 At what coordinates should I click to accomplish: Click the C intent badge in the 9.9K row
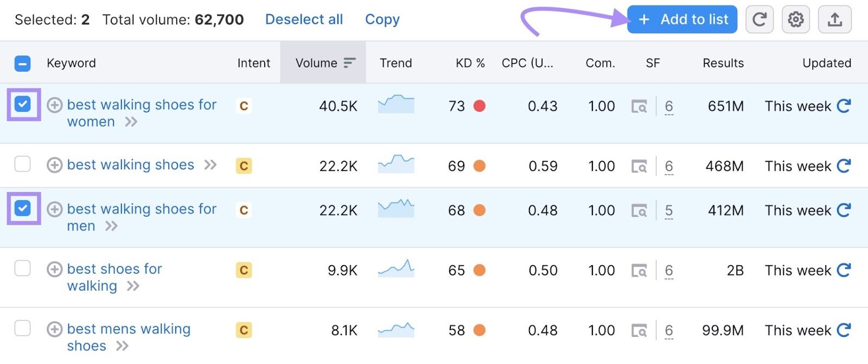(244, 270)
